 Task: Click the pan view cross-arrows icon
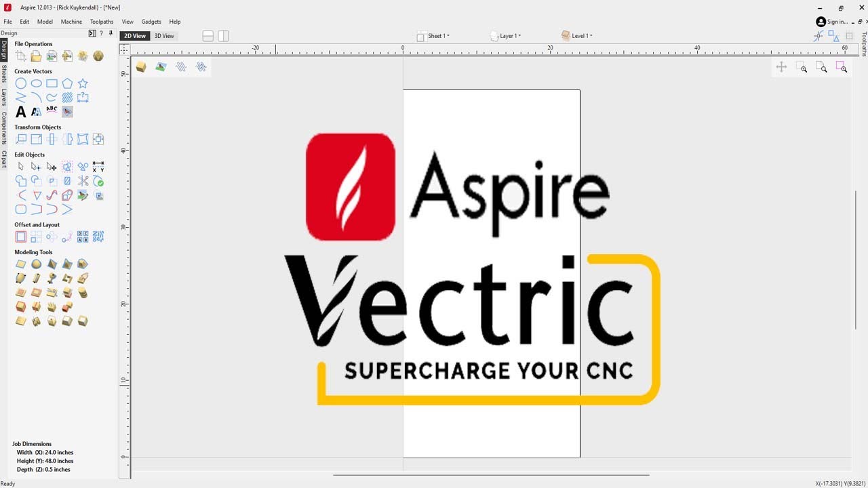[x=781, y=67]
